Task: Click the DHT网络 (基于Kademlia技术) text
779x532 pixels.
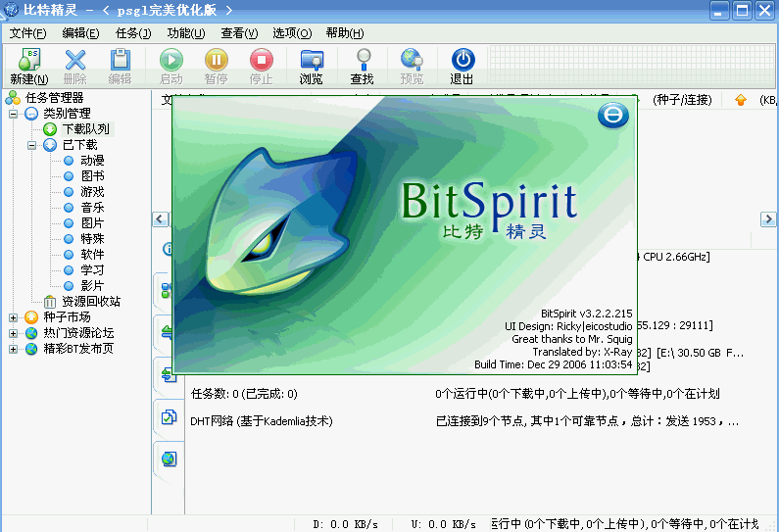Action: [262, 421]
